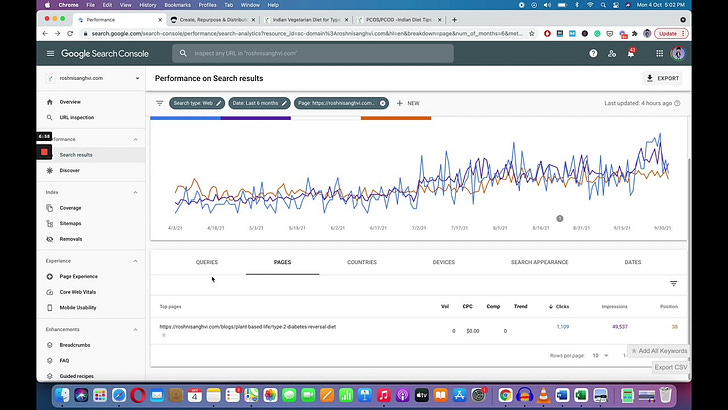Collapse the Experience section chevron
The image size is (728, 410).
click(136, 261)
